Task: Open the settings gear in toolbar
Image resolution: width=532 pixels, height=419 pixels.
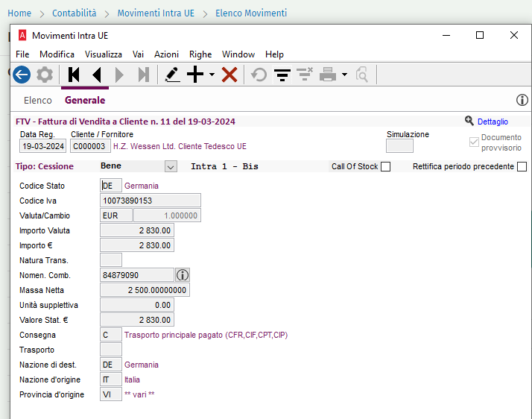Action: [45, 75]
